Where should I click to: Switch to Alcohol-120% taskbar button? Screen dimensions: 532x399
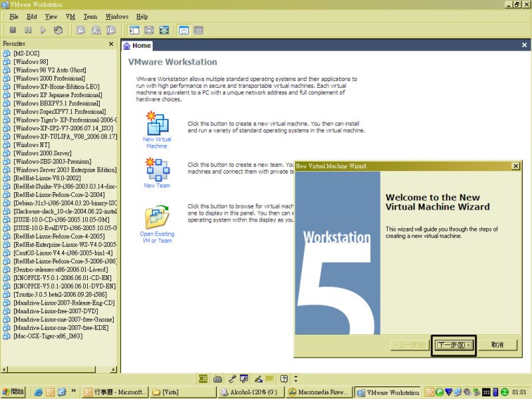[x=250, y=392]
